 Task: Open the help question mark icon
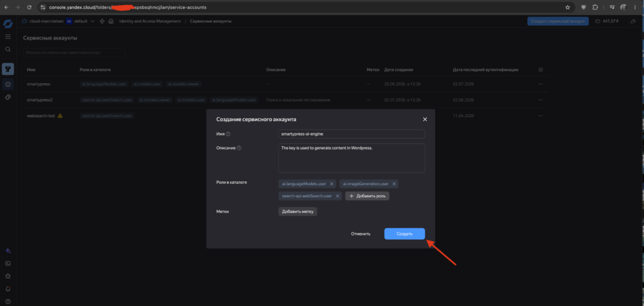[8, 302]
